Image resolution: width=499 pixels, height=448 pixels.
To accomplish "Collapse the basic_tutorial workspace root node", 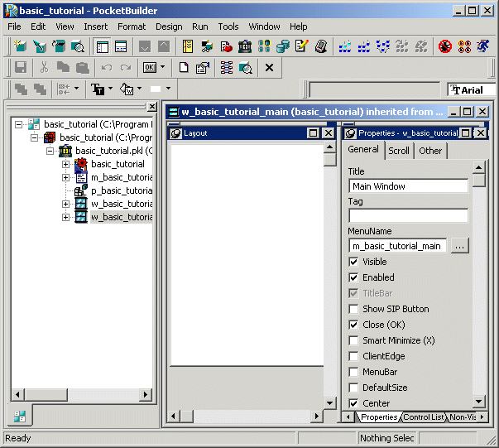I will point(18,124).
